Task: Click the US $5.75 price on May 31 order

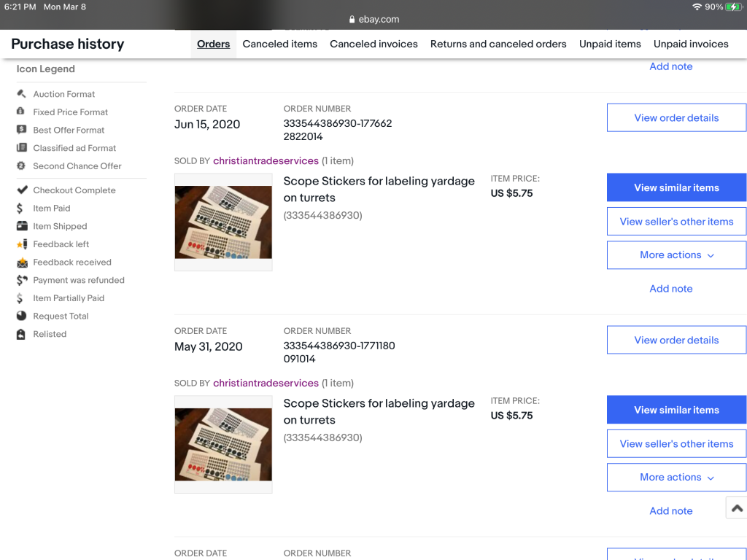Action: point(511,416)
